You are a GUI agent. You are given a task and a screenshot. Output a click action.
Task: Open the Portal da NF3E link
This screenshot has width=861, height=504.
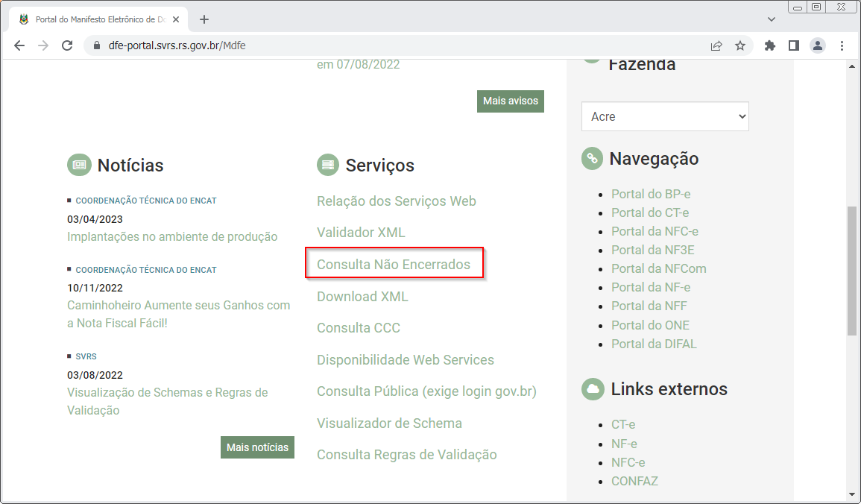[x=653, y=250]
